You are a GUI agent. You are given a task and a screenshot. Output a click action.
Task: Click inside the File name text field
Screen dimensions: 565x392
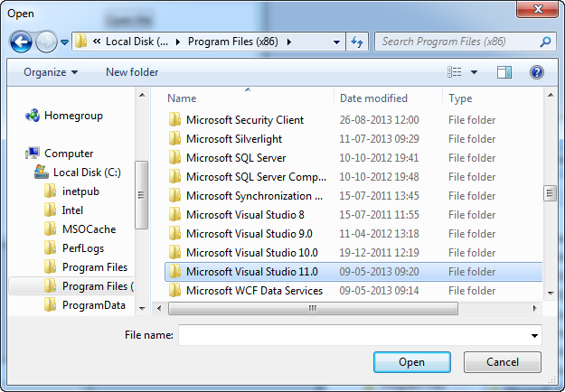353,336
